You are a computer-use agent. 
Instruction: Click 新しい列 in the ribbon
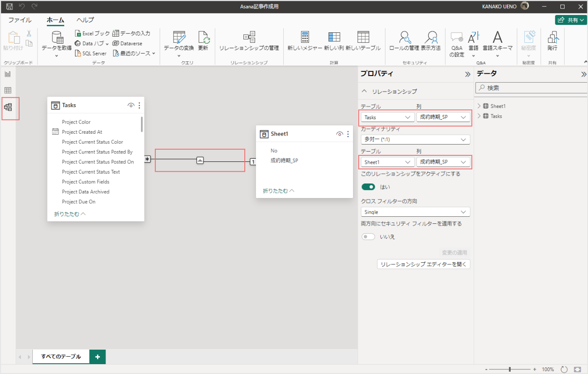334,41
